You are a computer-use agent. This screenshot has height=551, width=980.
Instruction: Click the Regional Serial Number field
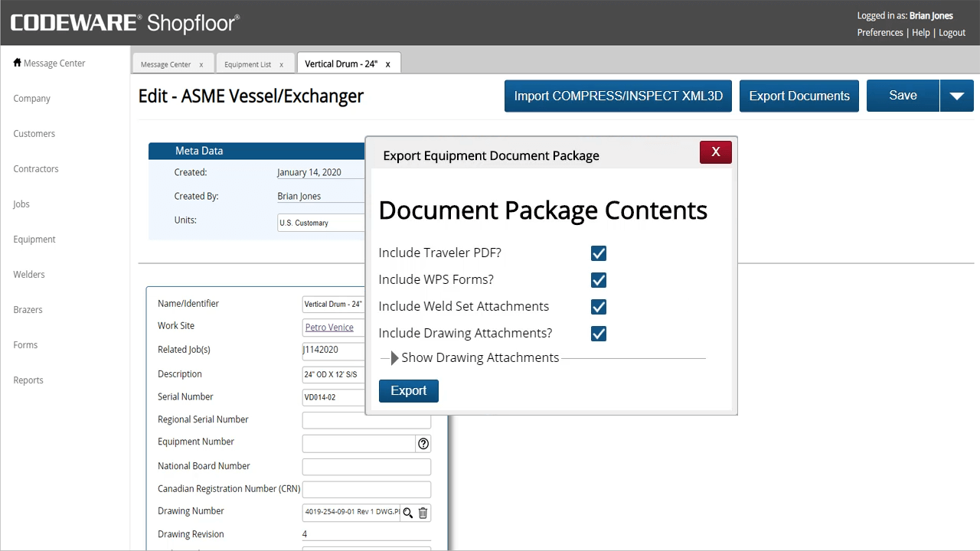click(x=366, y=420)
